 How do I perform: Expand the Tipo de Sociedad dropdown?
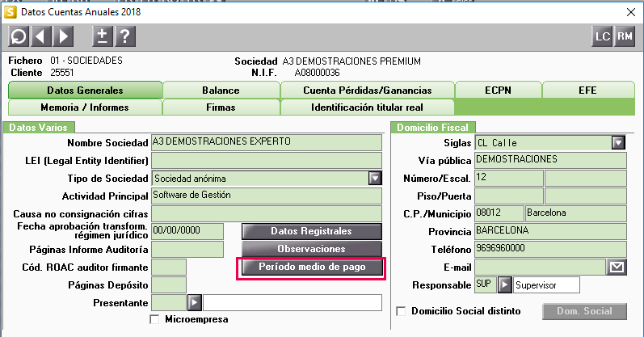point(375,179)
